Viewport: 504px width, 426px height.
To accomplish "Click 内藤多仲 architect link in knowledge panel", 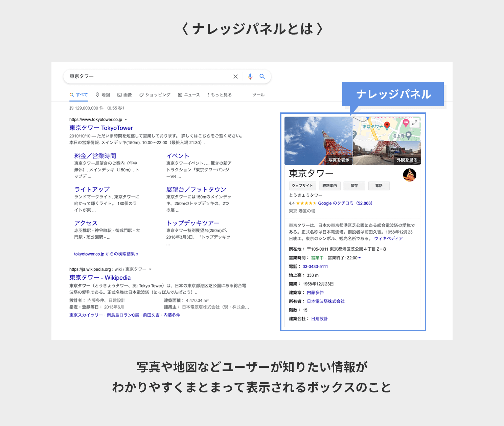I will [315, 293].
